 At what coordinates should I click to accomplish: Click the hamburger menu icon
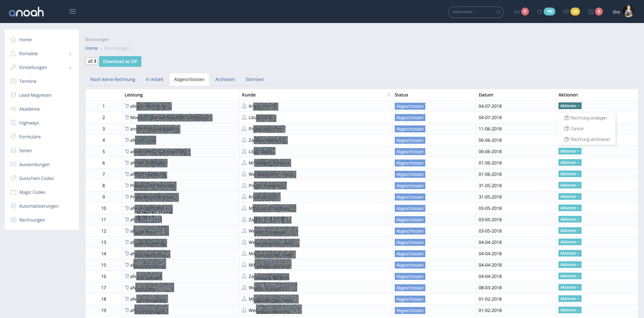tap(72, 12)
